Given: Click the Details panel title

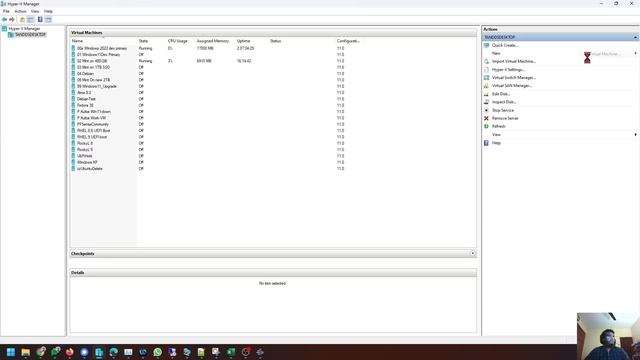Looking at the screenshot, I should tap(78, 273).
